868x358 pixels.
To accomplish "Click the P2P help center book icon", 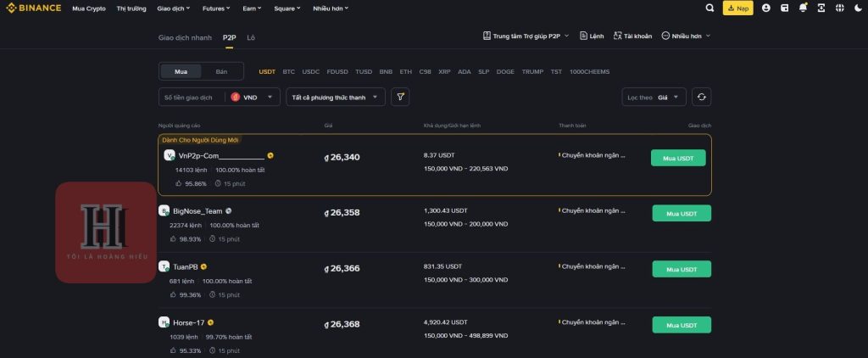I will [x=487, y=36].
